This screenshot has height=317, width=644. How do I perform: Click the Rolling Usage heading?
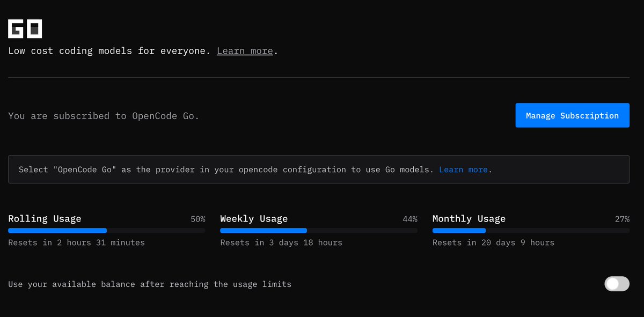click(x=45, y=219)
